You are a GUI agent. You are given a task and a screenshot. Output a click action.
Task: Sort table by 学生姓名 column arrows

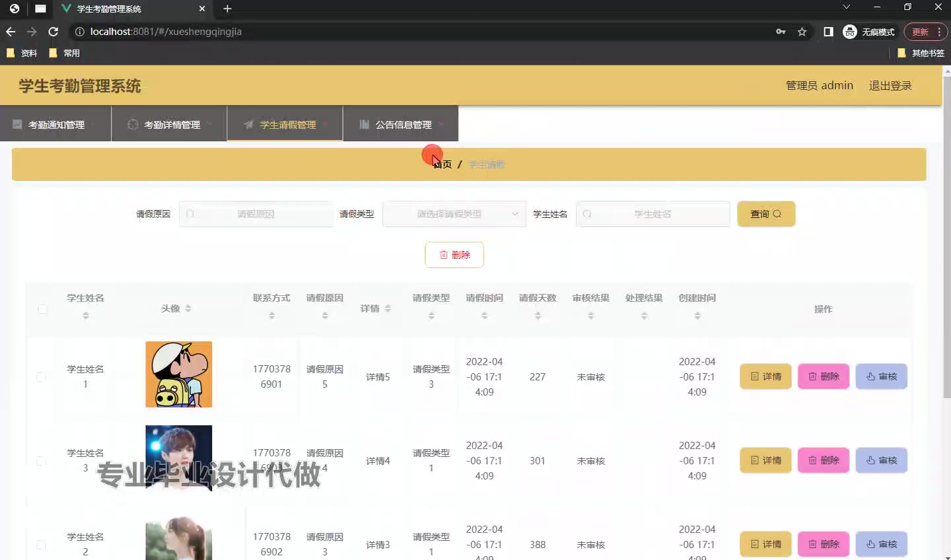pyautogui.click(x=85, y=316)
